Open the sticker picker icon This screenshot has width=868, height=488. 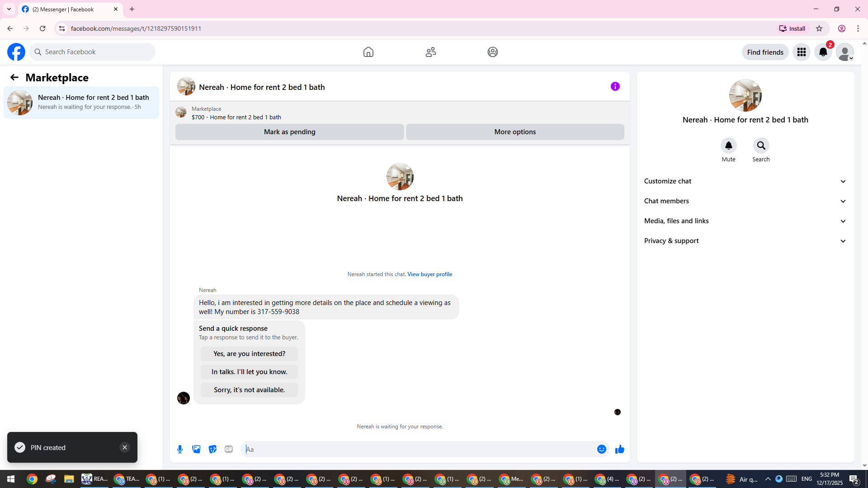tap(212, 449)
